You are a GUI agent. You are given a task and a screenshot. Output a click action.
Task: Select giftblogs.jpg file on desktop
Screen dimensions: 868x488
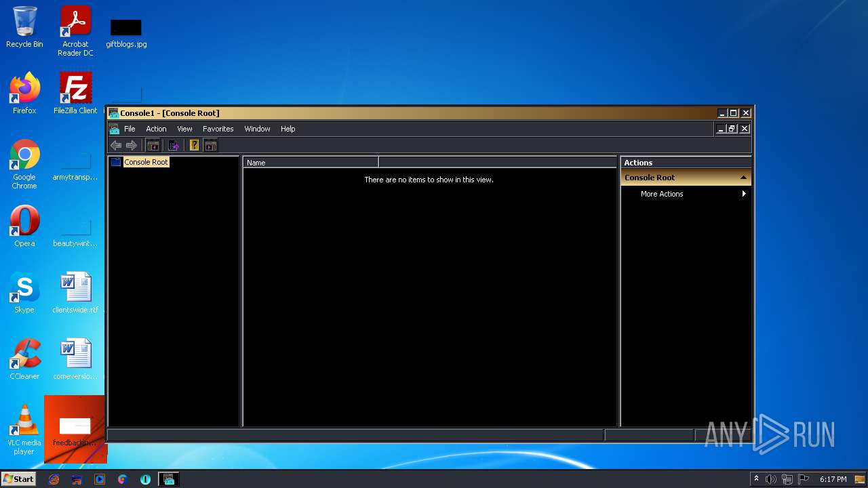(x=126, y=33)
